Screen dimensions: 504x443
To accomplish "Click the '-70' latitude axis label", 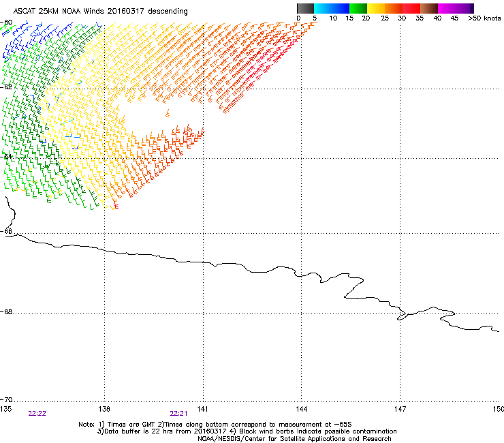I will (x=6, y=399).
